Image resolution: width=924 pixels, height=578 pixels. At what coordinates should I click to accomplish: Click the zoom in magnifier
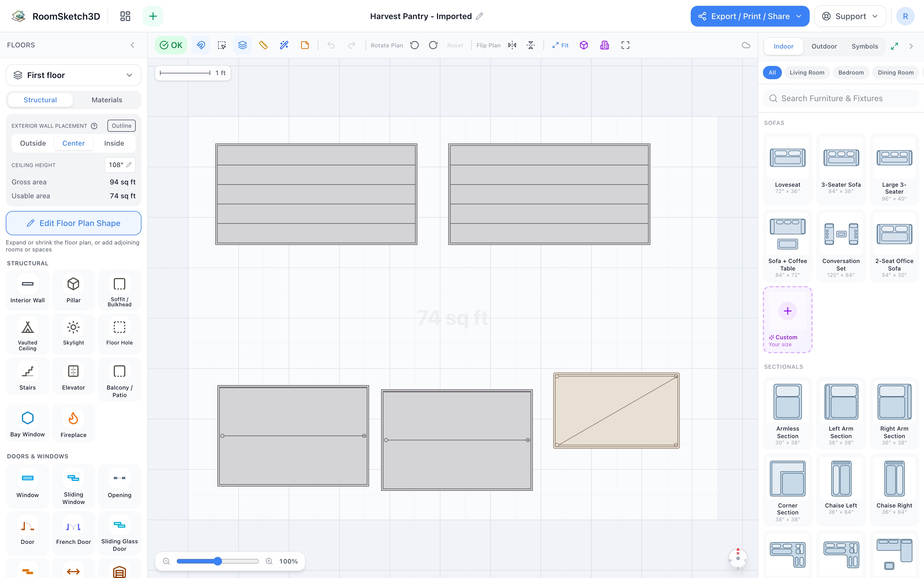269,561
